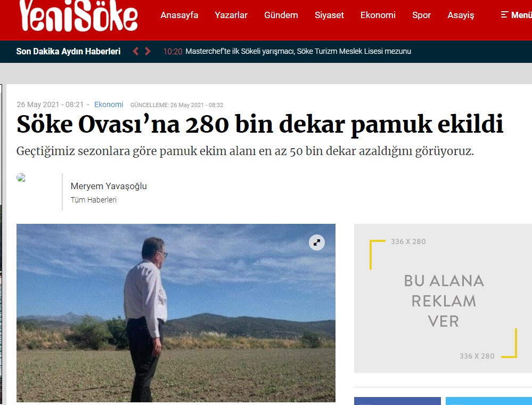Click the broken author avatar image
This screenshot has height=405, width=532.
21,177
